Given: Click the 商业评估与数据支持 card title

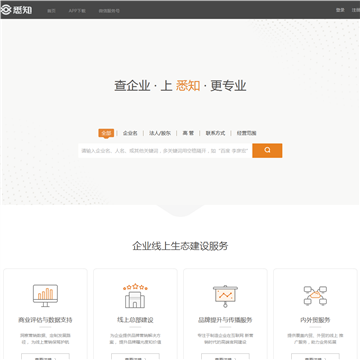Looking at the screenshot, I should click(45, 320).
